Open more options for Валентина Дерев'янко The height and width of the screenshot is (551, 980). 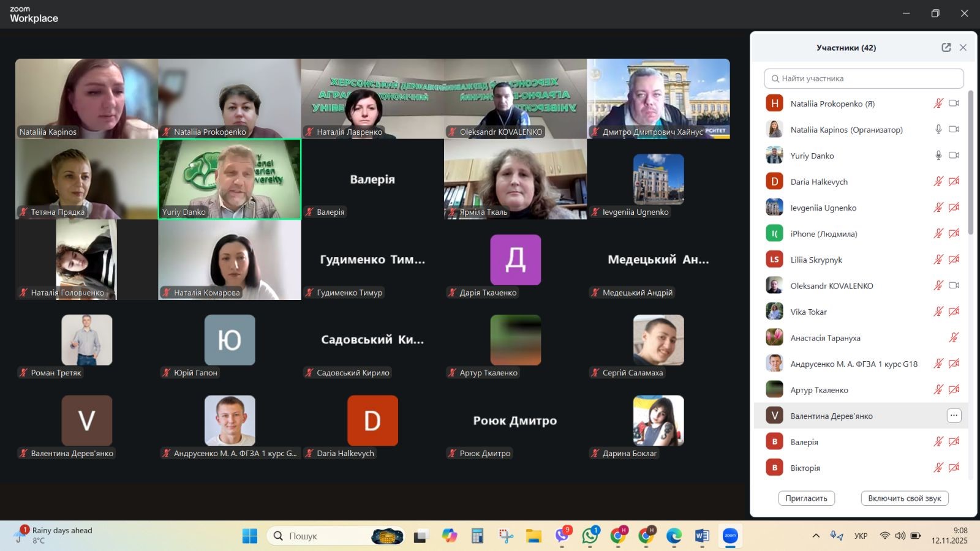(x=954, y=416)
